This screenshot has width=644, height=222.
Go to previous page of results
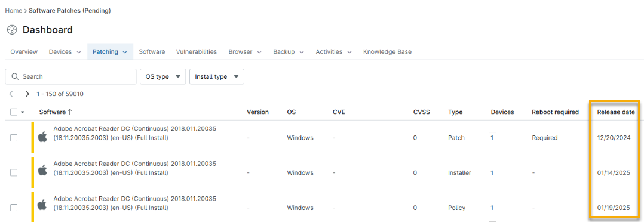[x=11, y=94]
